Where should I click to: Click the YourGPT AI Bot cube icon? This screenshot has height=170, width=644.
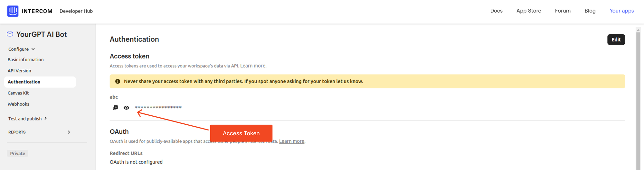(10, 34)
